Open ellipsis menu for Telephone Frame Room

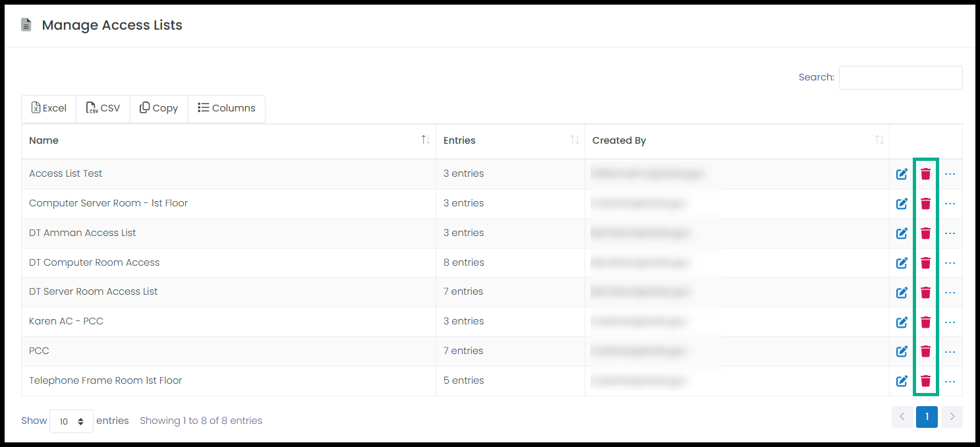[x=950, y=382]
